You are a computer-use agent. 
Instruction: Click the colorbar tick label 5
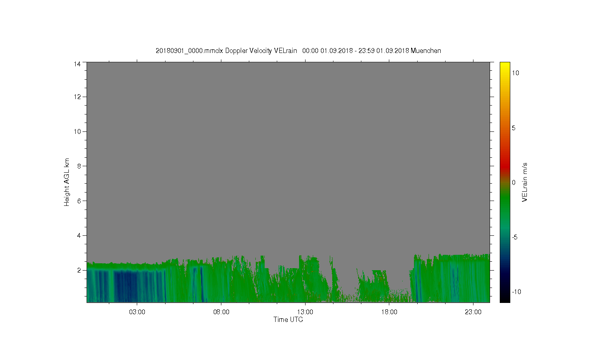[514, 128]
